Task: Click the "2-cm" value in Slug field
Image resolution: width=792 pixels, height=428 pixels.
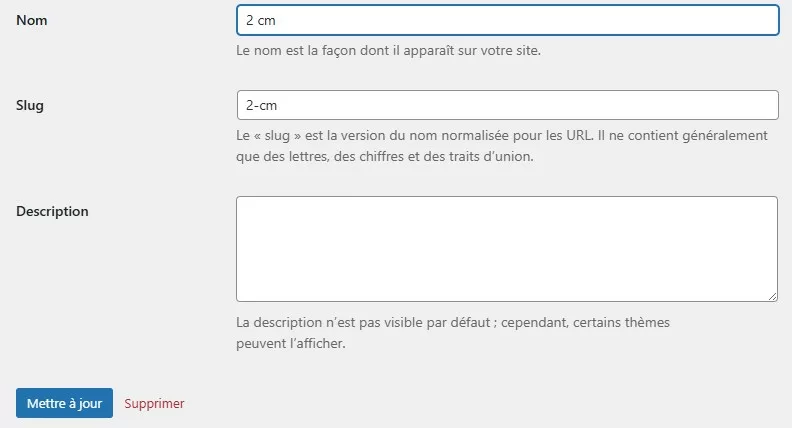Action: (x=260, y=105)
